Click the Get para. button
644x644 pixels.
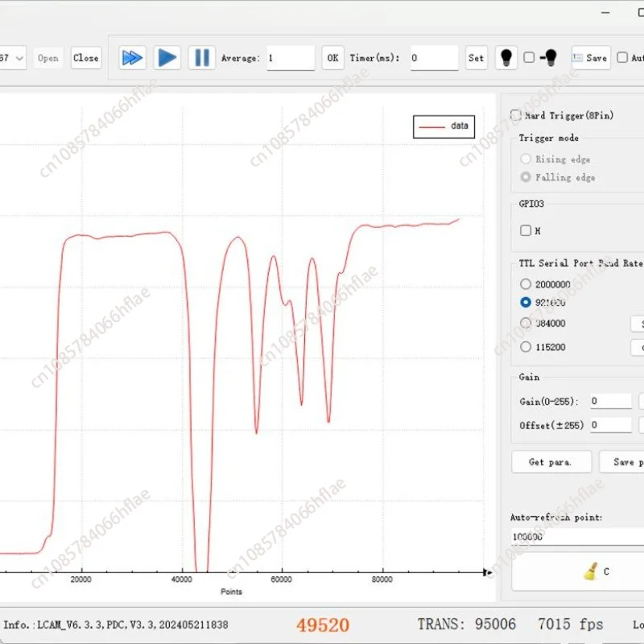pos(551,462)
